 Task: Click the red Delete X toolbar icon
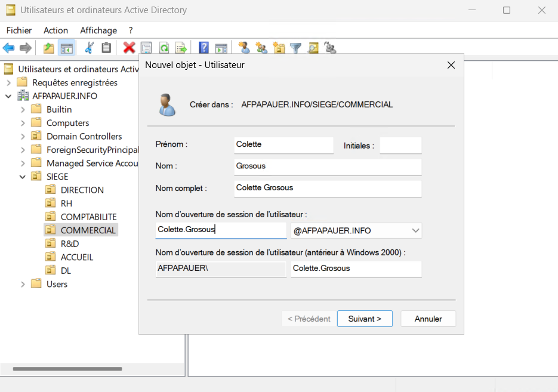[x=129, y=48]
